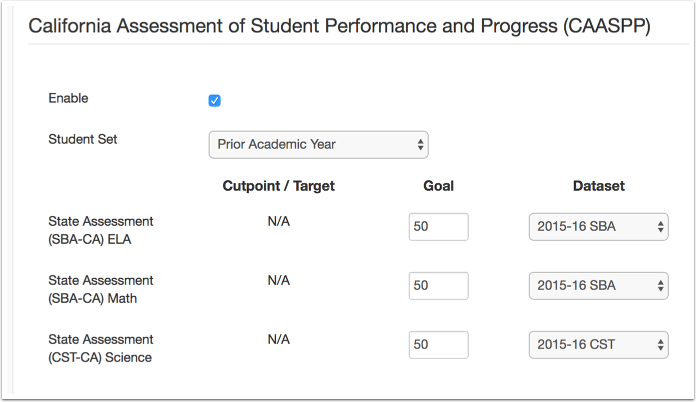
Task: Open the Math Dataset dropdown
Action: 598,286
